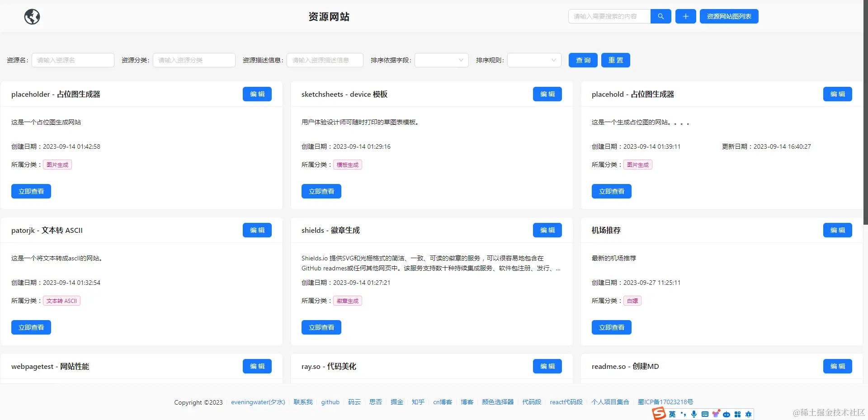
Task: Click 立即查看 on placehold card
Action: pyautogui.click(x=612, y=191)
